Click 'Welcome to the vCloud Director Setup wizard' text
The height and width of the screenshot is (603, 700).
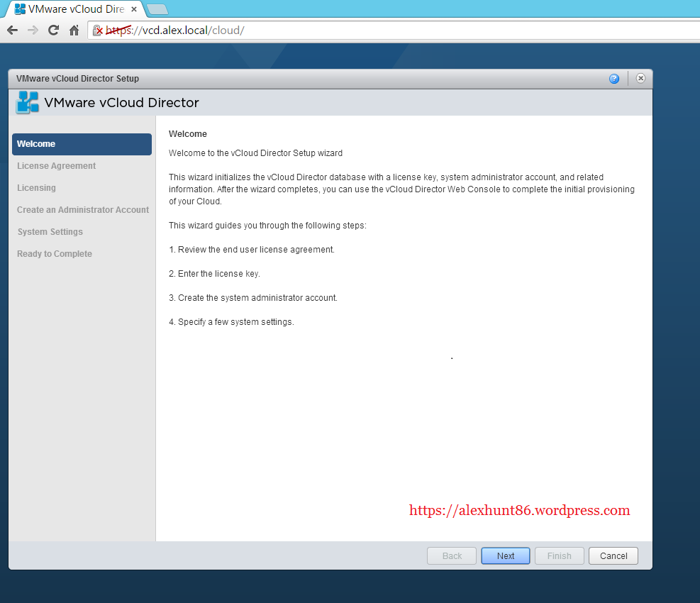click(x=255, y=153)
